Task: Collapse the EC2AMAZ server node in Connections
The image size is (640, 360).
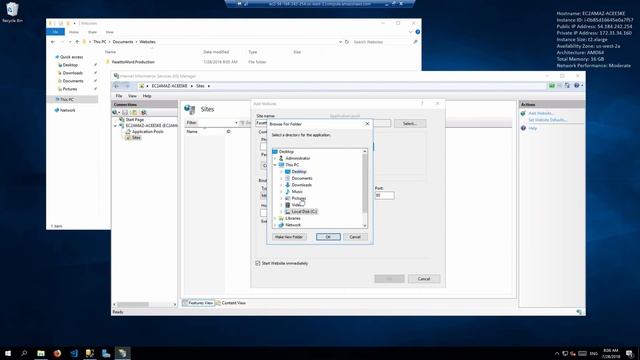Action: [115, 126]
